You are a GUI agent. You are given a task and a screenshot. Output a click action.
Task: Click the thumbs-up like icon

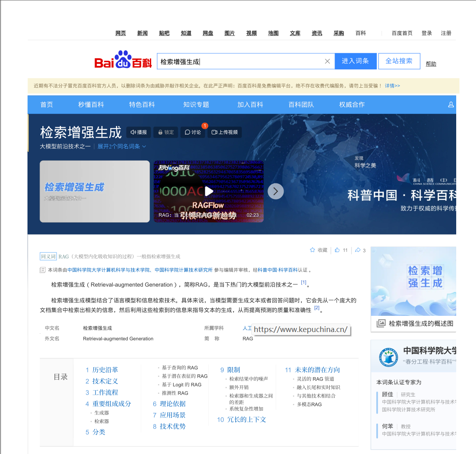[337, 250]
